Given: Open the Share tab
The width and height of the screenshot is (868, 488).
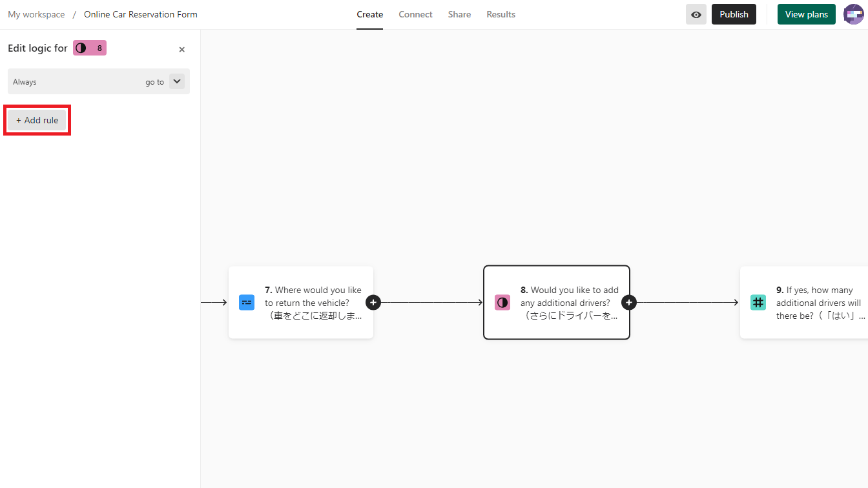Looking at the screenshot, I should [x=459, y=14].
